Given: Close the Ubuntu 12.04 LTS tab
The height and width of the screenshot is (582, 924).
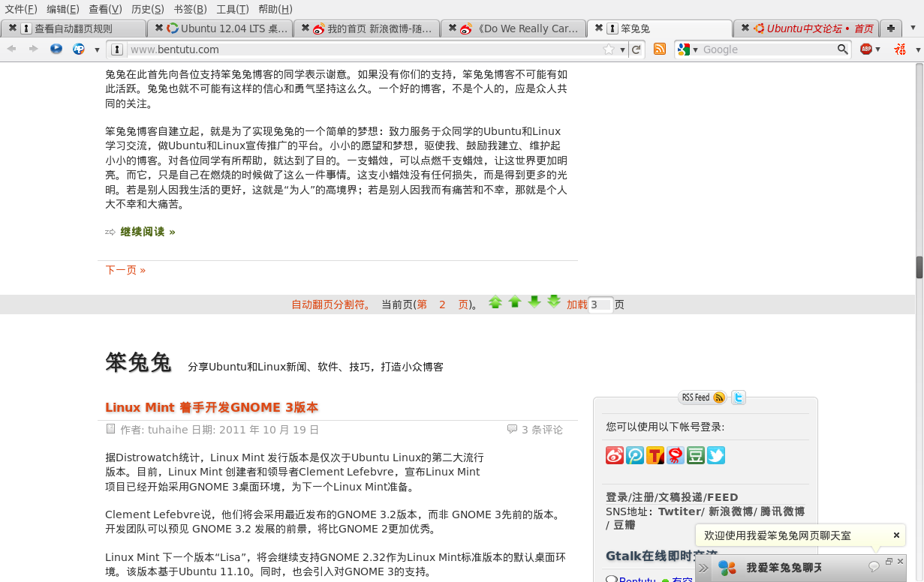Looking at the screenshot, I should click(159, 28).
